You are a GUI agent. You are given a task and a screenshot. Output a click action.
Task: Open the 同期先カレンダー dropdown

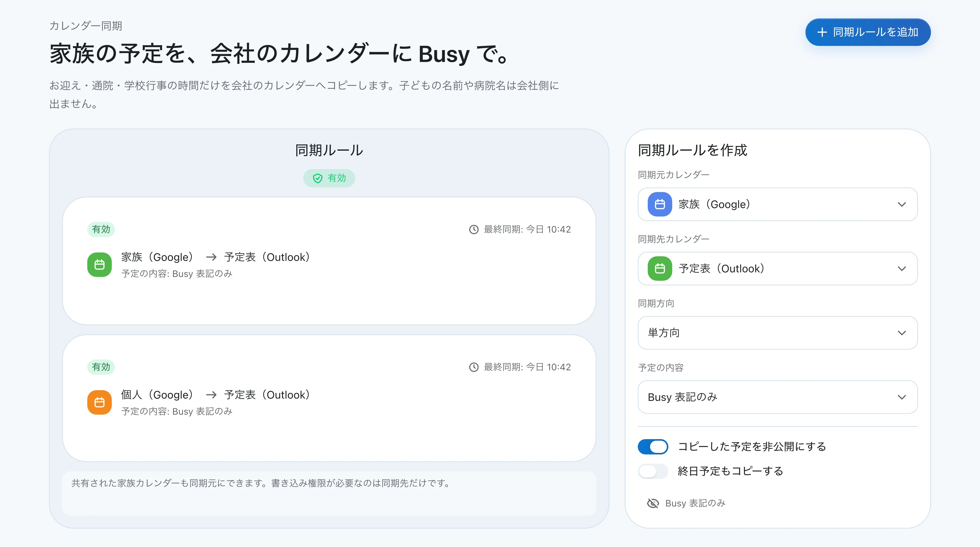coord(778,268)
